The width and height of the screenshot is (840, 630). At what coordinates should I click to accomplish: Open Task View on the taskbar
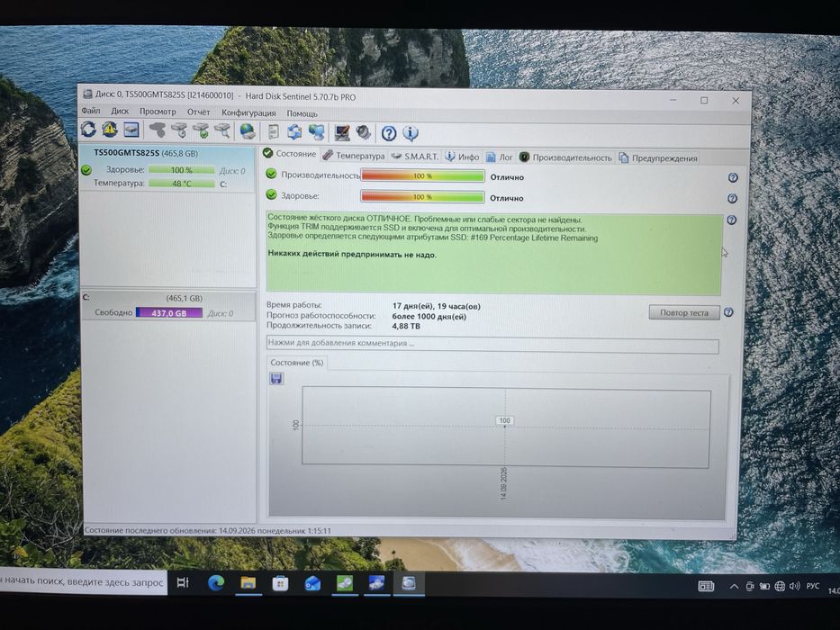pyautogui.click(x=183, y=582)
